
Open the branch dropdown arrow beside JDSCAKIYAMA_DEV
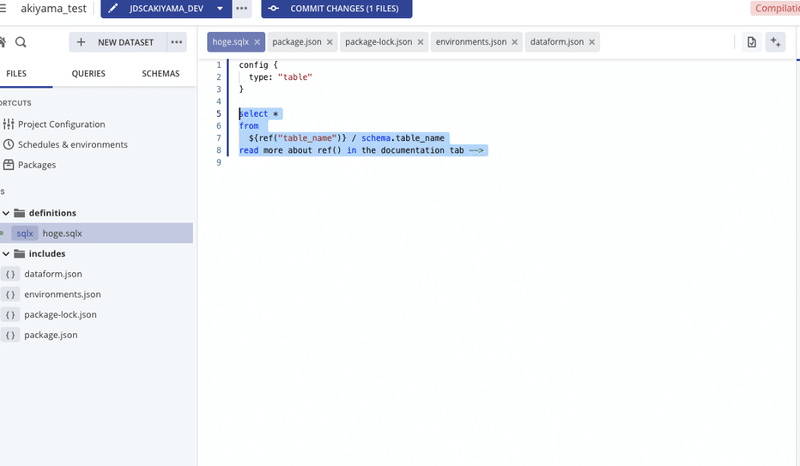click(220, 8)
